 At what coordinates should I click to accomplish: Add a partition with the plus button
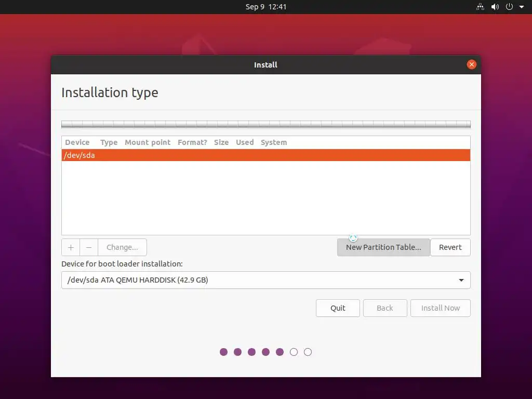tap(71, 247)
